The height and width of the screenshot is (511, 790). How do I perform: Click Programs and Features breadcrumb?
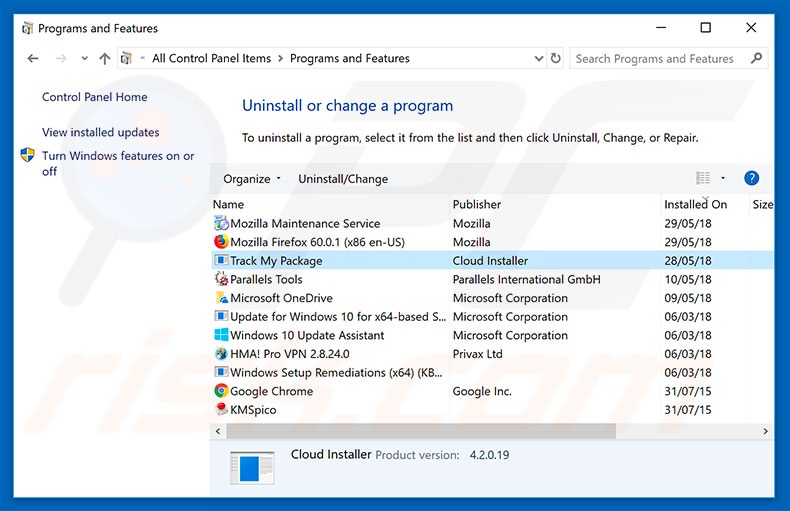[x=350, y=58]
